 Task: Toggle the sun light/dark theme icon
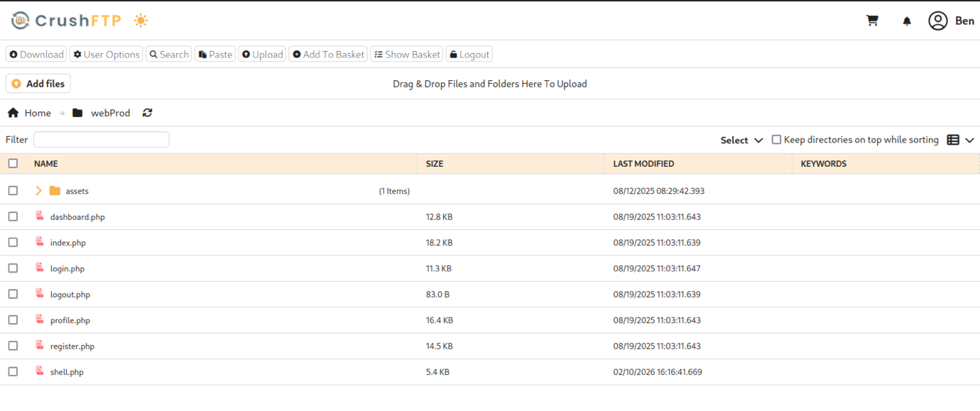[141, 21]
